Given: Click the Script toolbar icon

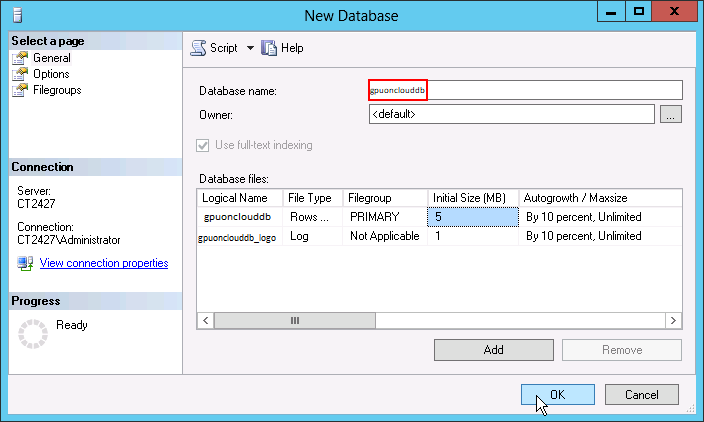Looking at the screenshot, I should click(199, 48).
